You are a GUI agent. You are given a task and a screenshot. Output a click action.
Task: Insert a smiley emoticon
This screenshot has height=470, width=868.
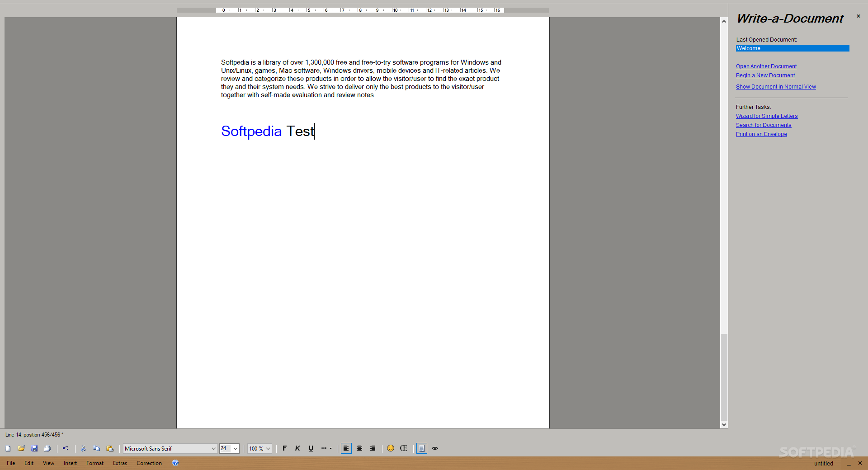(x=391, y=448)
